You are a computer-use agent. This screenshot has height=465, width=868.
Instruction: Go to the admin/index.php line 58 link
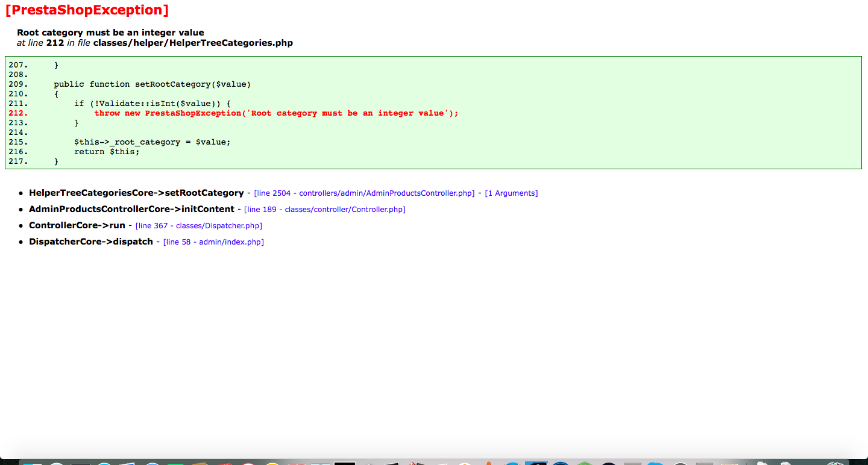pyautogui.click(x=213, y=242)
